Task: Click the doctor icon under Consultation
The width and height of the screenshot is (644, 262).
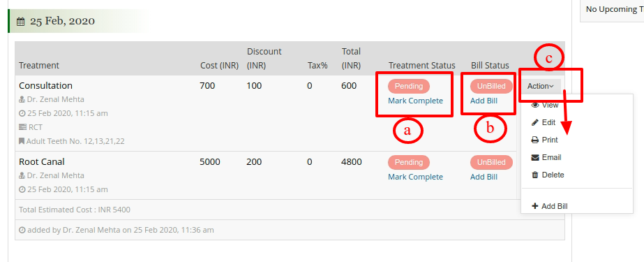Action: coord(22,99)
